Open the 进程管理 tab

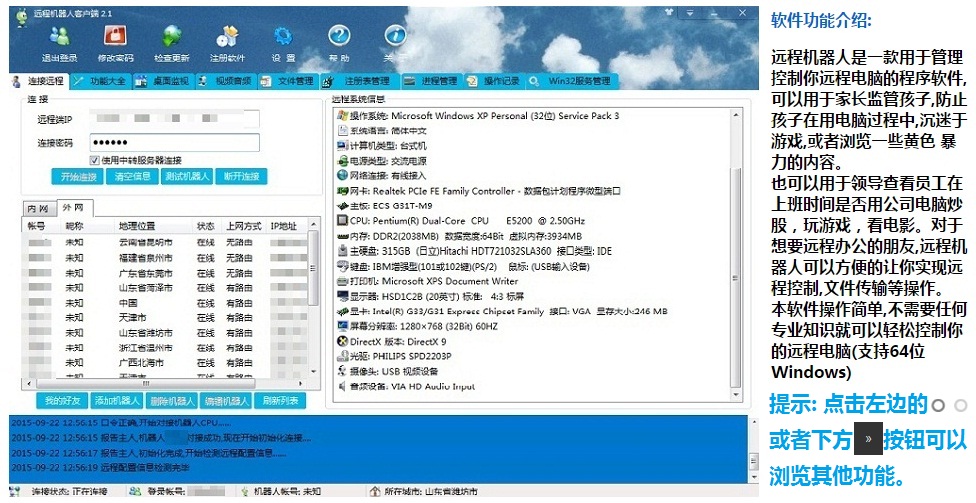[x=431, y=81]
